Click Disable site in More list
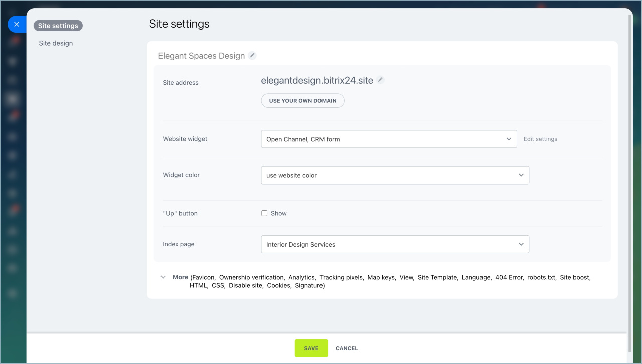This screenshot has height=364, width=642. coord(245,285)
